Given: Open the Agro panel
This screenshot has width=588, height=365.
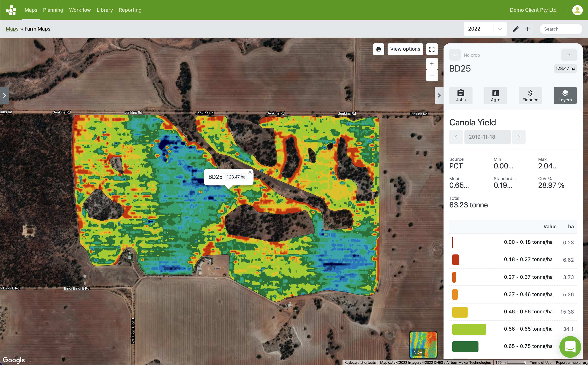Looking at the screenshot, I should point(495,96).
